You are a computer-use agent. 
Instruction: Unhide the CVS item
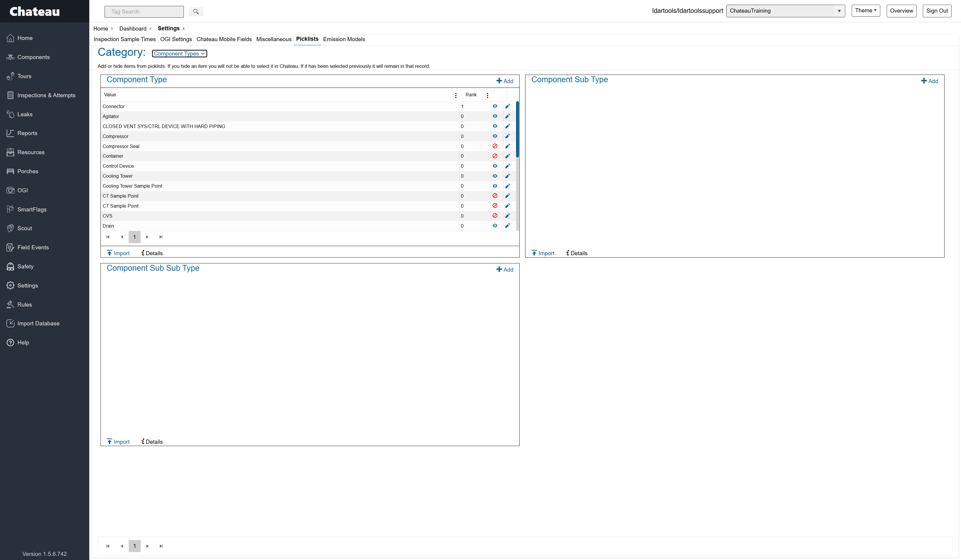(495, 216)
